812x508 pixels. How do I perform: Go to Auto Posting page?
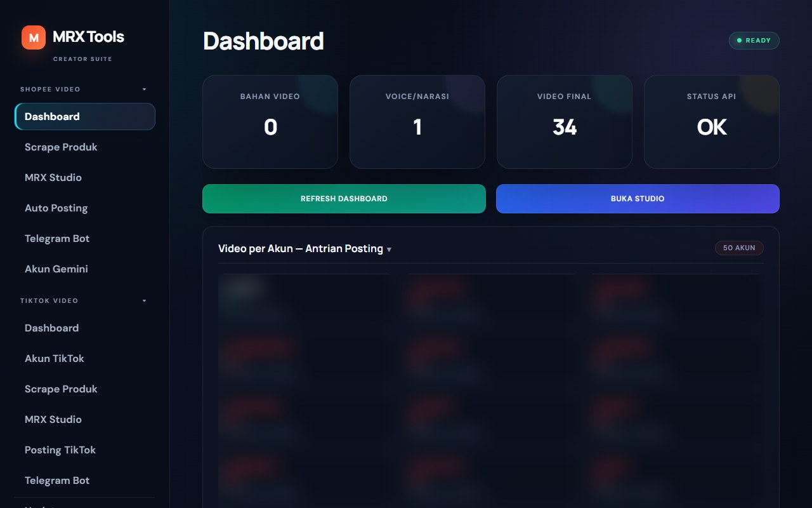pyautogui.click(x=85, y=208)
